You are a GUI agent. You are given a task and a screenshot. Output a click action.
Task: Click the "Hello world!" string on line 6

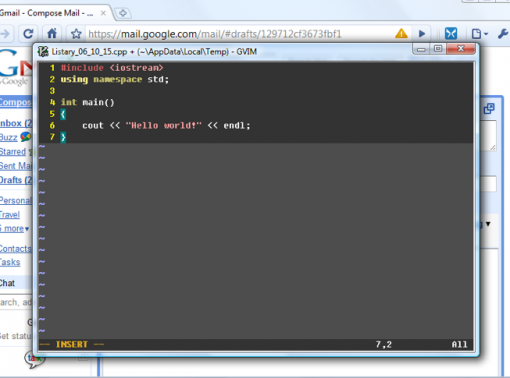pyautogui.click(x=164, y=125)
